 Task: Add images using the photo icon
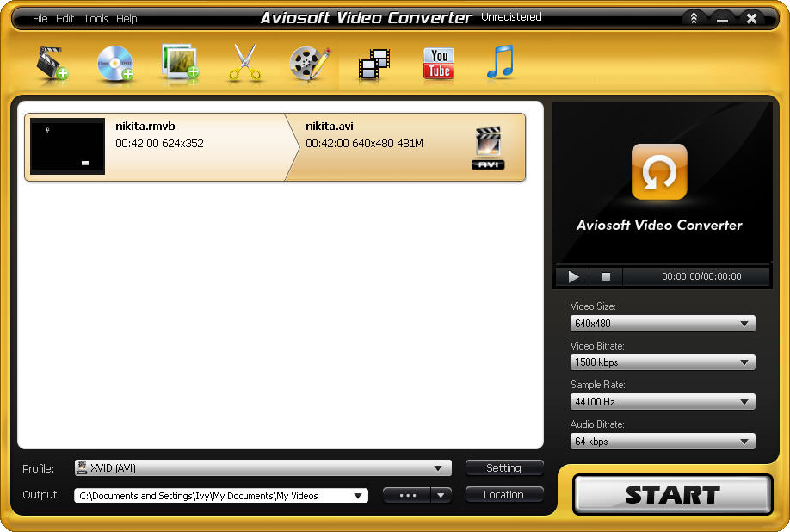tap(180, 63)
